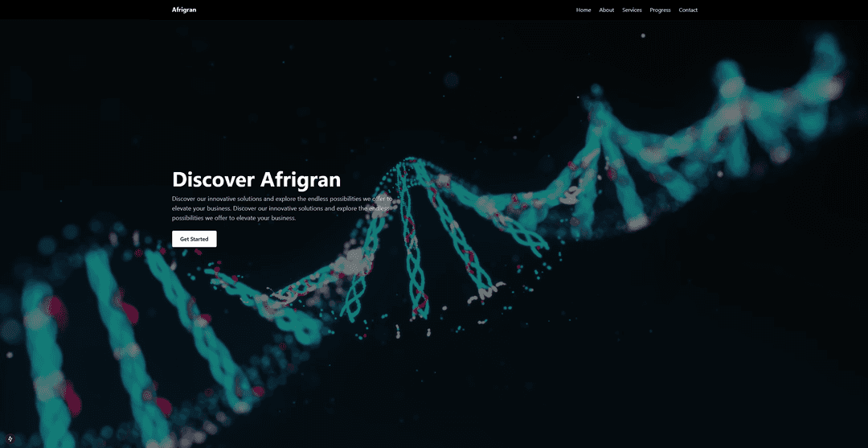Click the Discover Afrigran heading
This screenshot has height=448, width=868.
pos(256,179)
